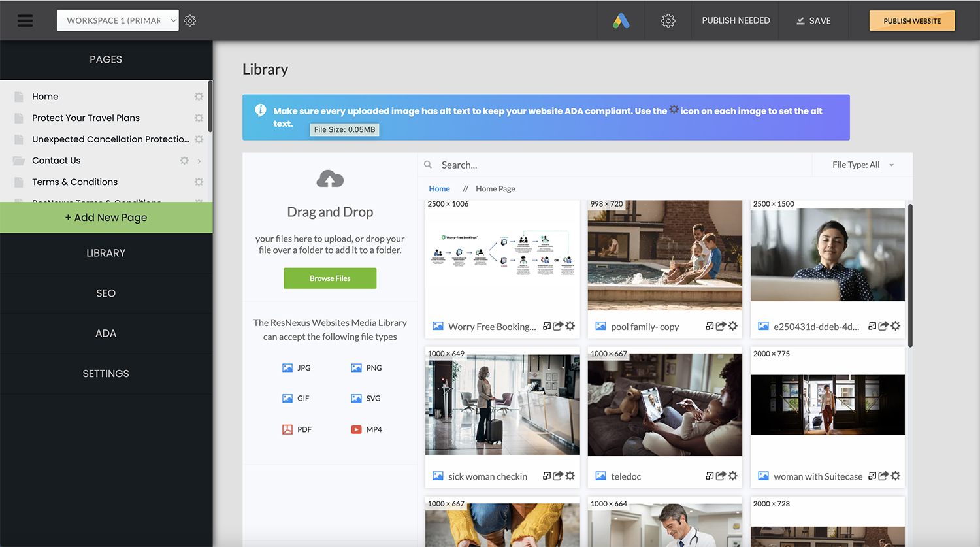Expand the Contact Us page folder chevron
This screenshot has width=980, height=547.
click(x=199, y=161)
